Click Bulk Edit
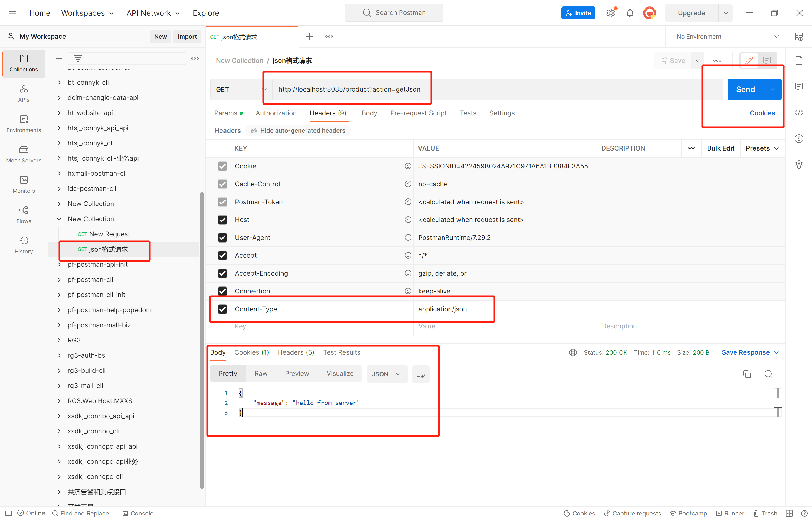 (x=720, y=148)
